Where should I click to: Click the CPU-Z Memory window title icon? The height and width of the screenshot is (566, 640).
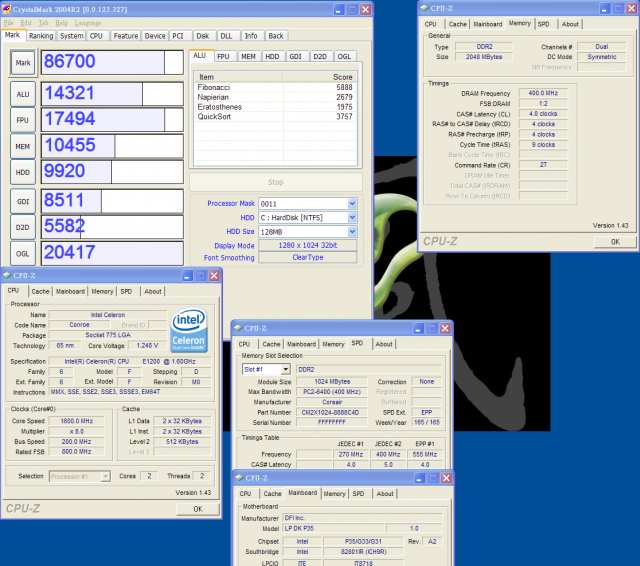tap(424, 8)
